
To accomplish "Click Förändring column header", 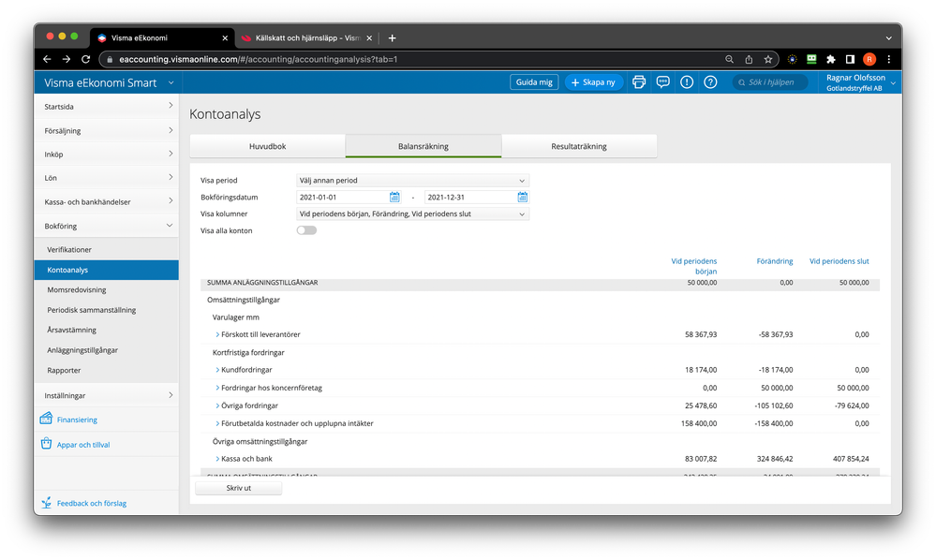I will click(x=775, y=261).
